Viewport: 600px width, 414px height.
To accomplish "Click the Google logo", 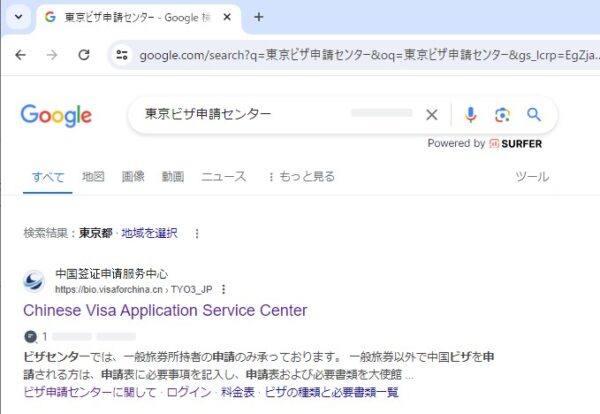I will point(56,116).
